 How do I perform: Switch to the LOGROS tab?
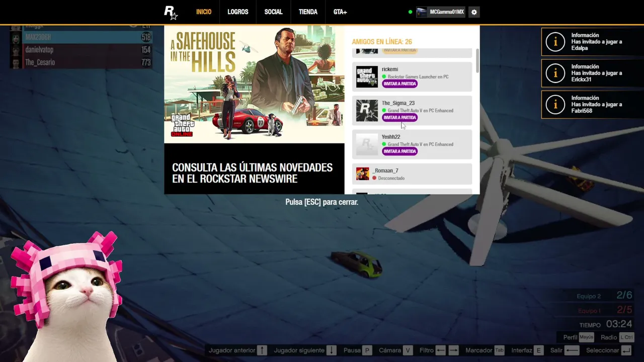tap(238, 12)
